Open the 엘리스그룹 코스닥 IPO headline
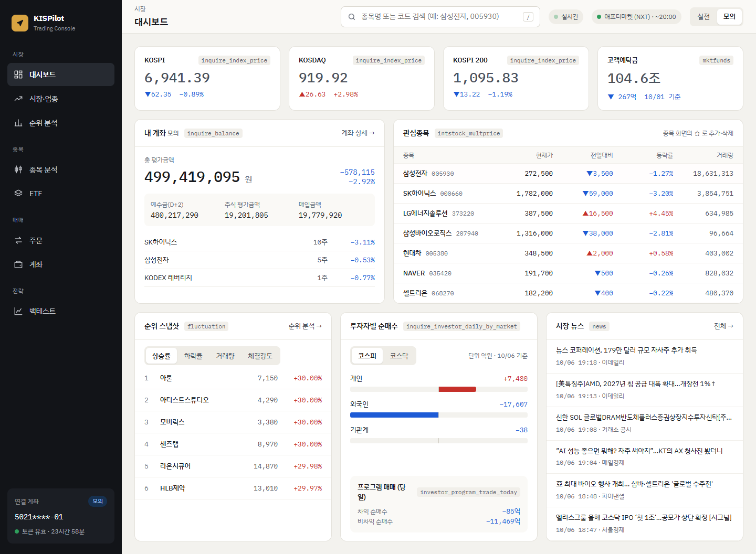Image resolution: width=756 pixels, height=554 pixels. click(644, 517)
